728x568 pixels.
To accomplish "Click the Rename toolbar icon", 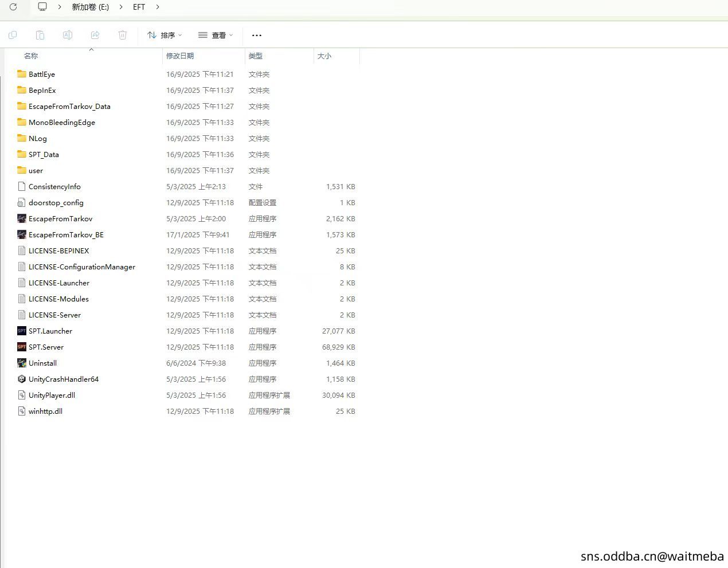I will (68, 35).
